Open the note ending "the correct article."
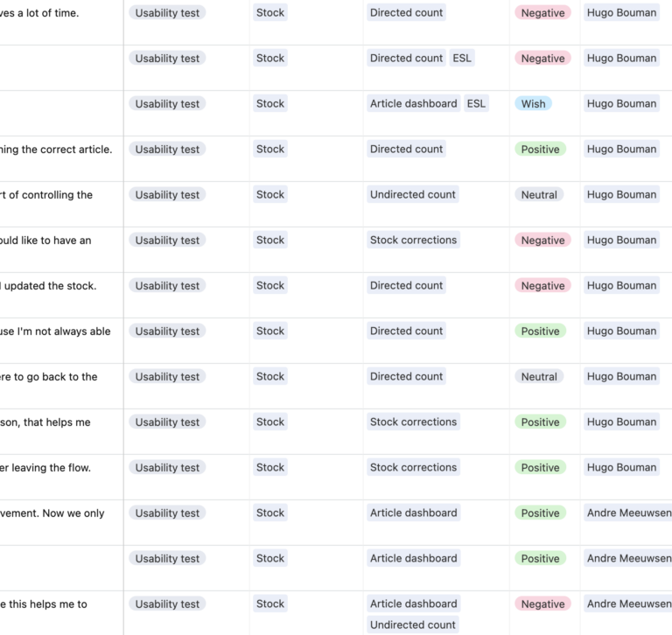672x635 pixels. (x=57, y=150)
